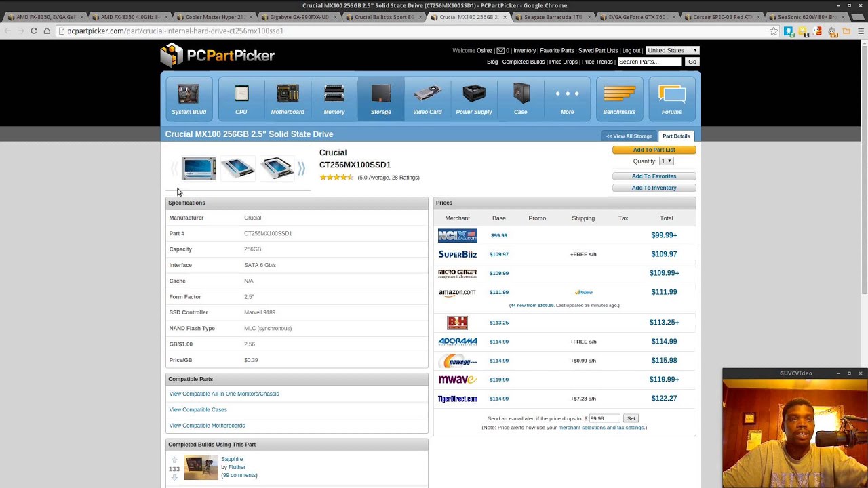Click the price alert amount field
The image size is (868, 488).
click(x=604, y=418)
